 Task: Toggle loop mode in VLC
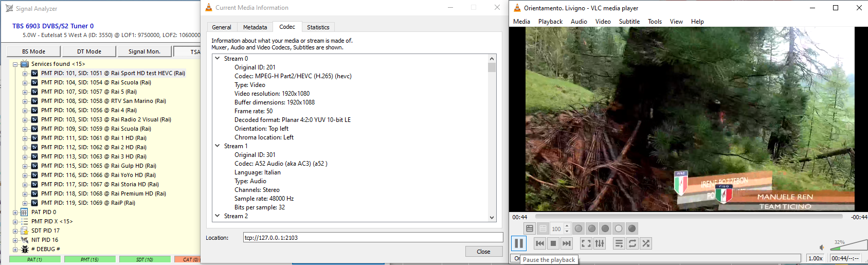(x=632, y=243)
